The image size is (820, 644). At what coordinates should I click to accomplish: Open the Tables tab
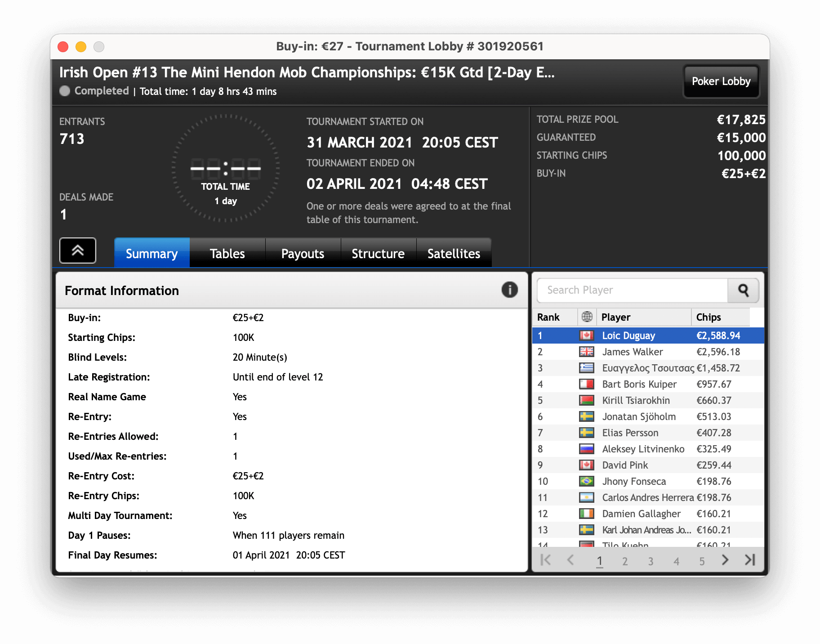point(227,253)
